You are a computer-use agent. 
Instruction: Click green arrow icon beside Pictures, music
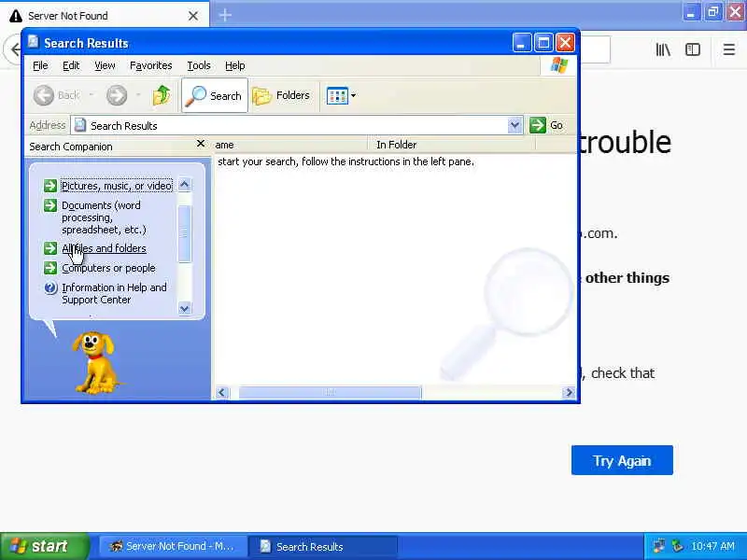(x=50, y=185)
